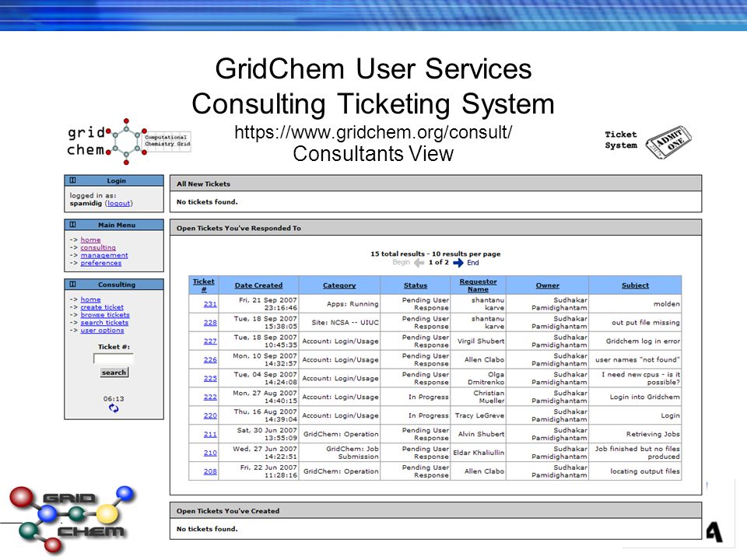Click category 'Apps: Running'
The width and height of the screenshot is (747, 560).
coord(352,304)
